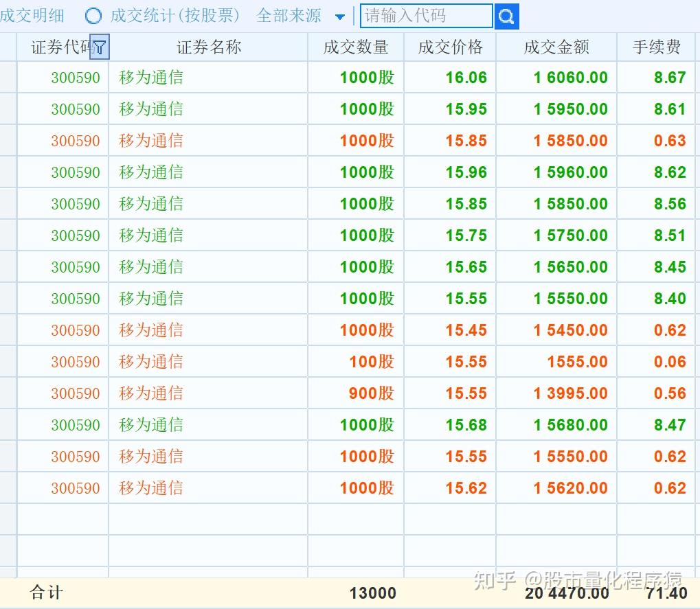Select 移为通信 in the 16.06 row
This screenshot has width=700, height=609.
coord(151,78)
